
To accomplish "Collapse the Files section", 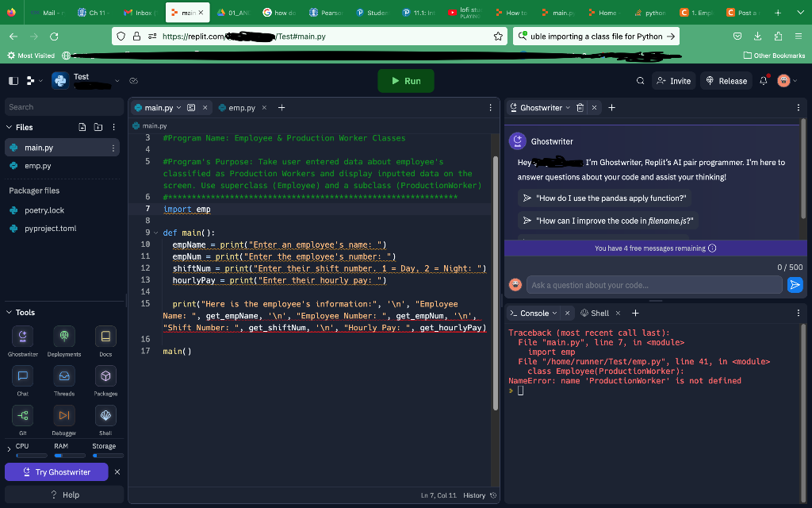I will click(7, 126).
